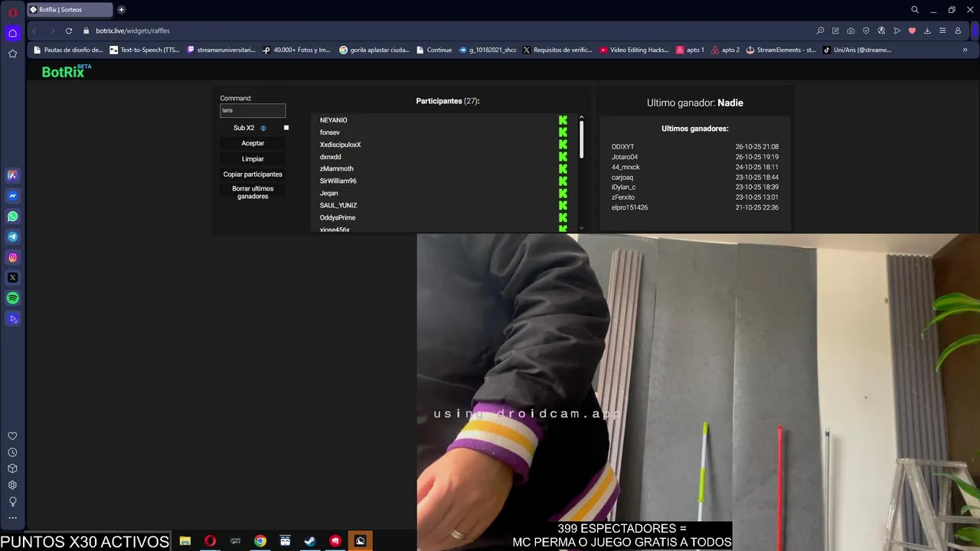Open history clock icon in sidebar
Viewport: 980px width, 551px height.
pyautogui.click(x=12, y=452)
